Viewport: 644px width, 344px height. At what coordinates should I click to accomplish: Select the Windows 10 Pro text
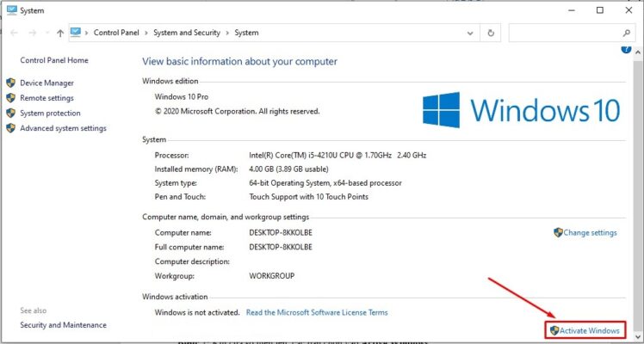[x=182, y=97]
